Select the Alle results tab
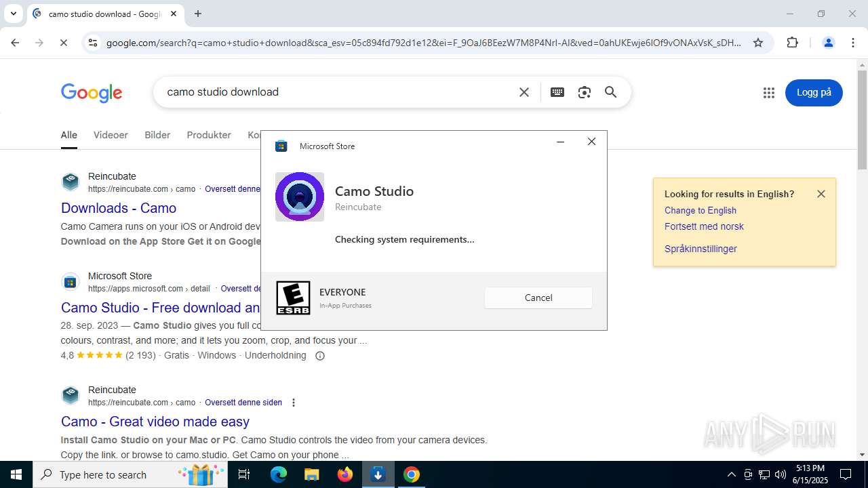The width and height of the screenshot is (868, 488). tap(69, 135)
